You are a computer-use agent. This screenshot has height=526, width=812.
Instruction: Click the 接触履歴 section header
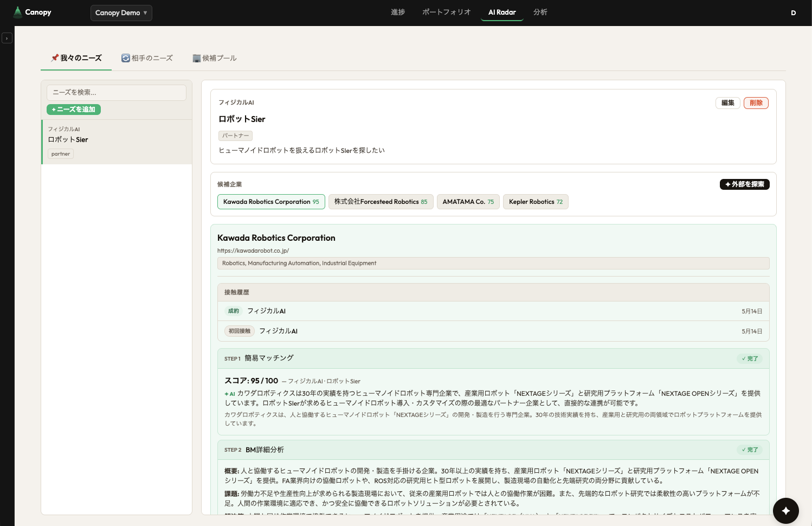coord(493,292)
